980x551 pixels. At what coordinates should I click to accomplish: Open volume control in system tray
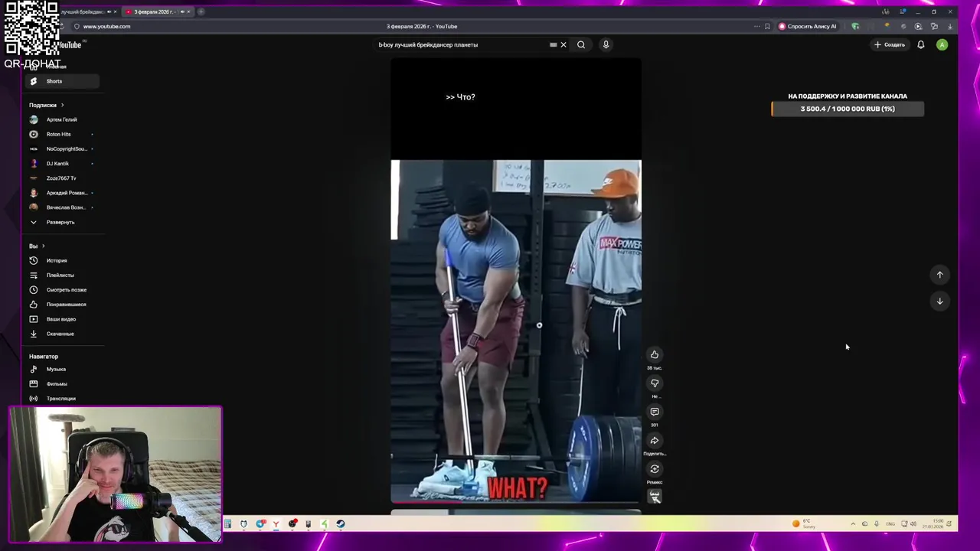[x=913, y=524]
